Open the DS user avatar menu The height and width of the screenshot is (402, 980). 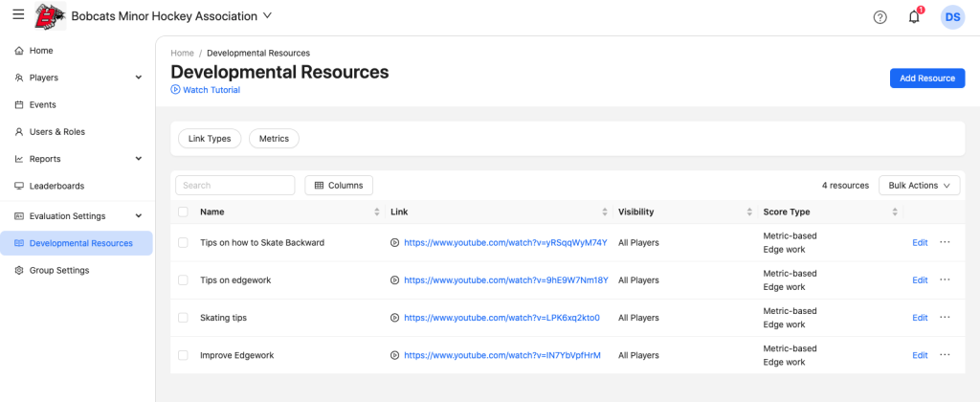tap(952, 17)
